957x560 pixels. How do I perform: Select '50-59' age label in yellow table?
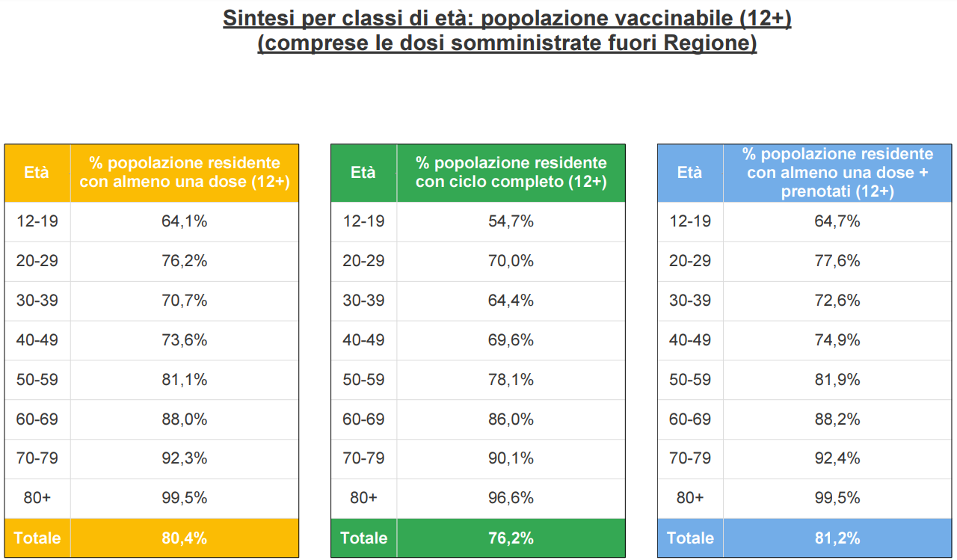point(37,380)
